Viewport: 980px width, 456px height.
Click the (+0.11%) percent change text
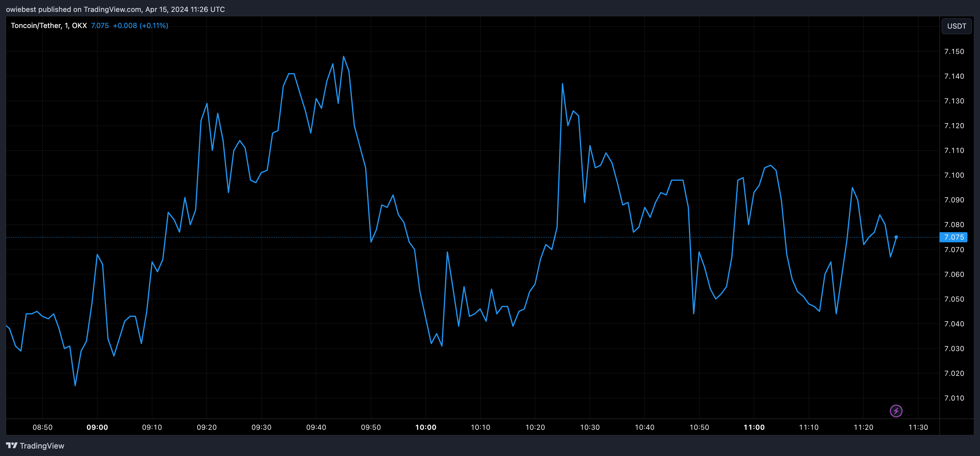154,25
